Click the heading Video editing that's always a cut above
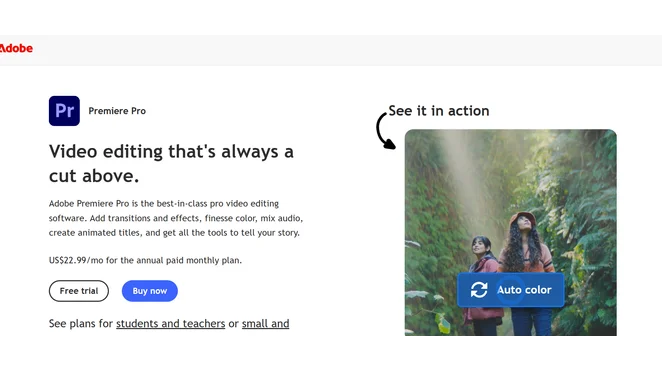Image resolution: width=662 pixels, height=372 pixels. [x=171, y=163]
